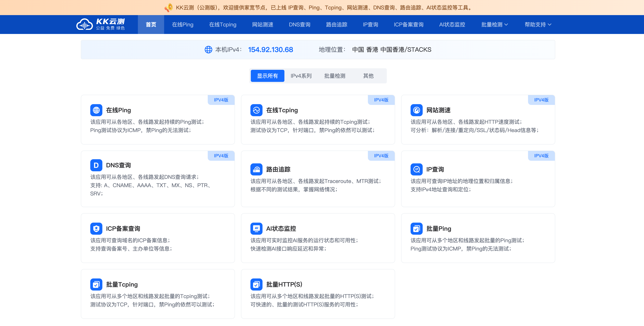
Task: Click the 批量HTTP(S) card icon
Action: 256,284
